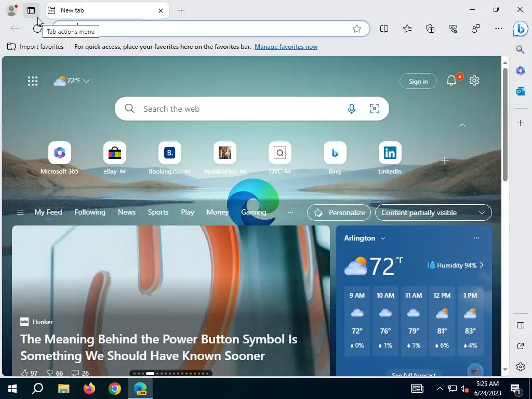
Task: Select the My Feed tab
Action: (48, 212)
